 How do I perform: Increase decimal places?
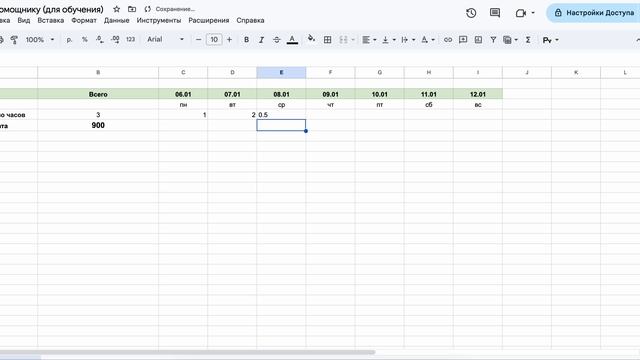pos(115,40)
